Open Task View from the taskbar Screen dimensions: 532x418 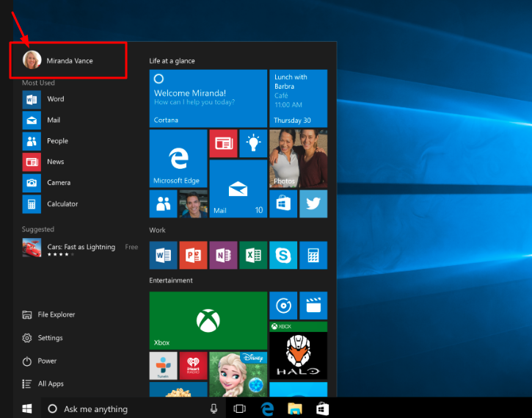pos(239,408)
